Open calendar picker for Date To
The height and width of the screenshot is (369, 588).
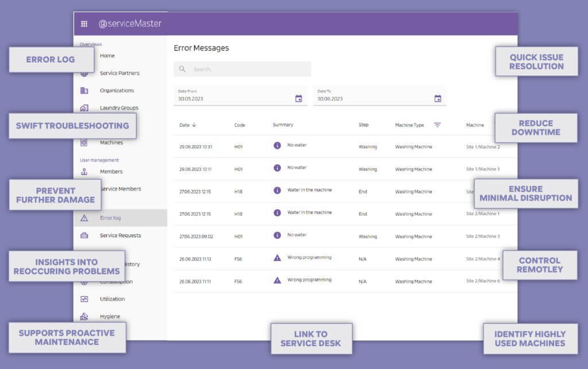click(438, 99)
